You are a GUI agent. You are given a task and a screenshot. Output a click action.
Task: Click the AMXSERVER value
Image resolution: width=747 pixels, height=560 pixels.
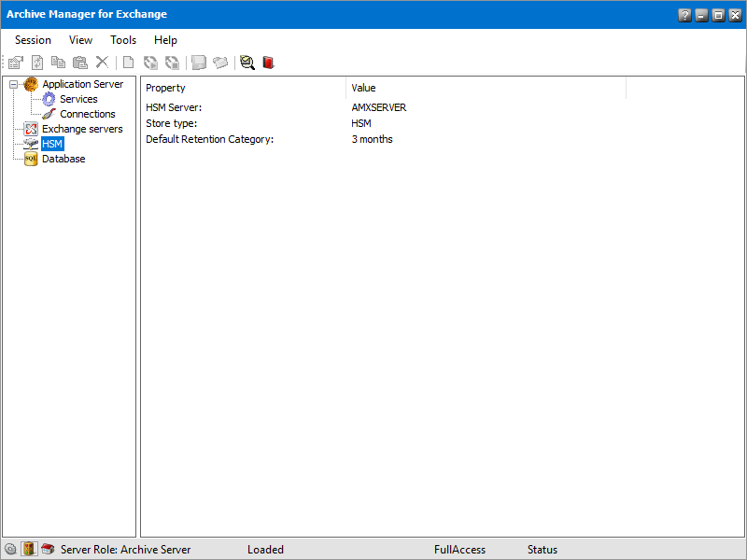click(379, 107)
